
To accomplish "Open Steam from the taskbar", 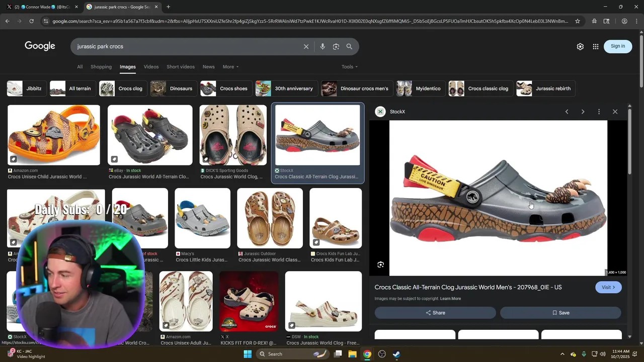I will [x=396, y=354].
